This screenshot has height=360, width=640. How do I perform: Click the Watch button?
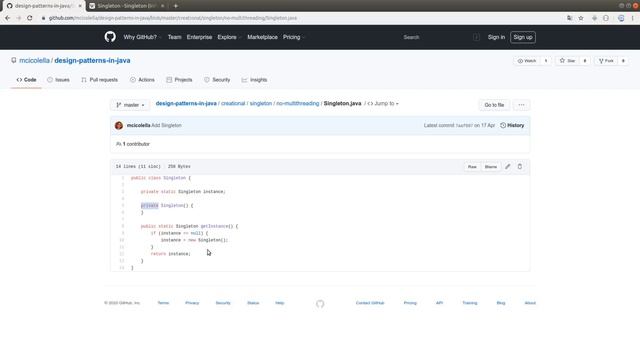point(527,61)
